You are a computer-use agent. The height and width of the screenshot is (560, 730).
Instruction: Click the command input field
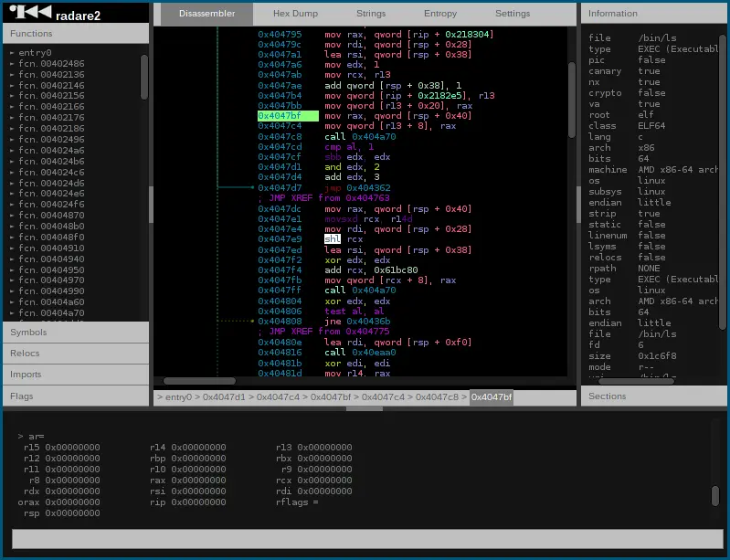367,539
